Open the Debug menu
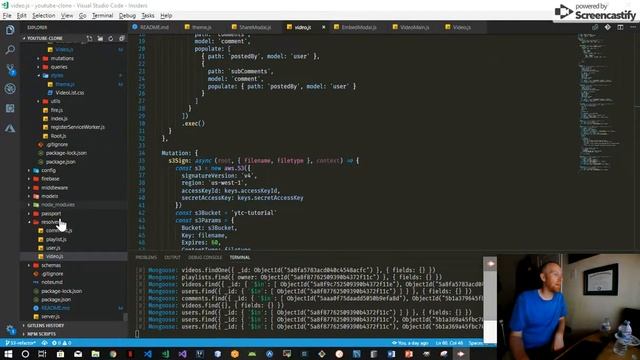 pyautogui.click(x=127, y=16)
